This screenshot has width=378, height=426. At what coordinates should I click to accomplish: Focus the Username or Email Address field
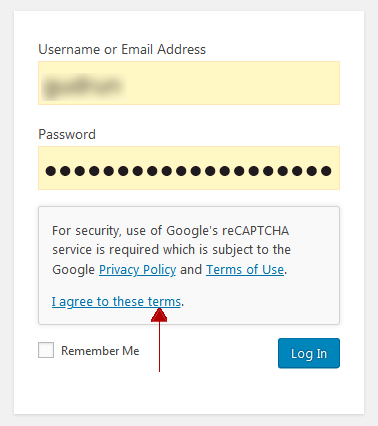click(x=189, y=83)
